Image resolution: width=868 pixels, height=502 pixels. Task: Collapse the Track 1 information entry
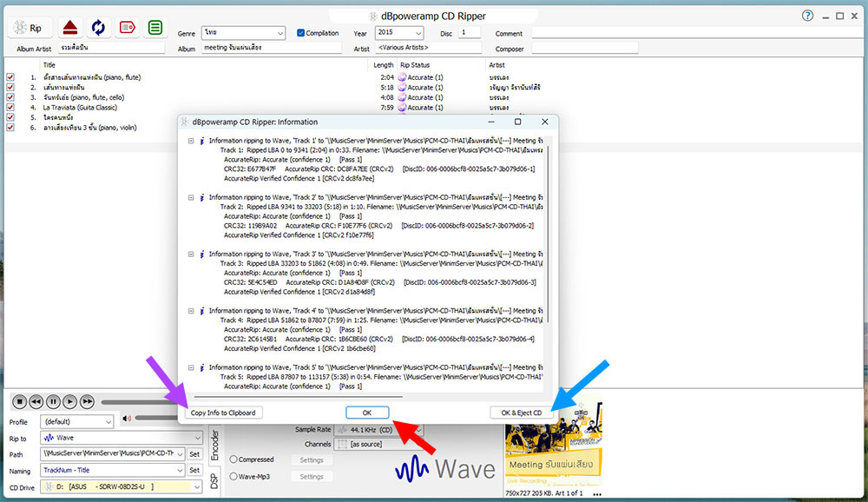(191, 140)
